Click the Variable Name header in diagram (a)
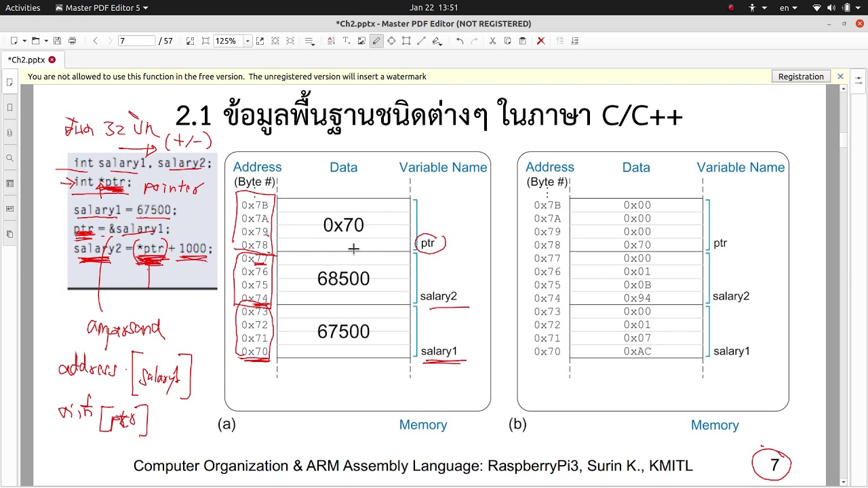Viewport: 868px width, 488px height. [x=443, y=167]
